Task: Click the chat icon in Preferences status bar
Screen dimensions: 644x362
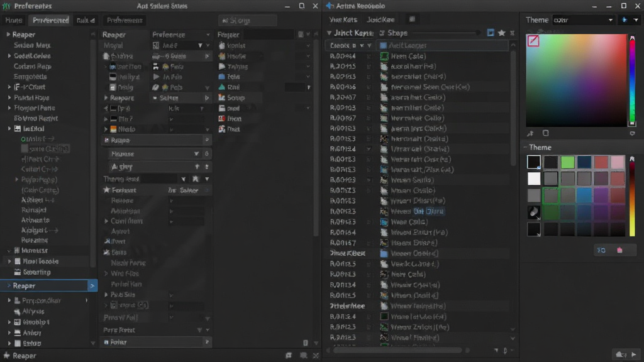Action: click(303, 356)
